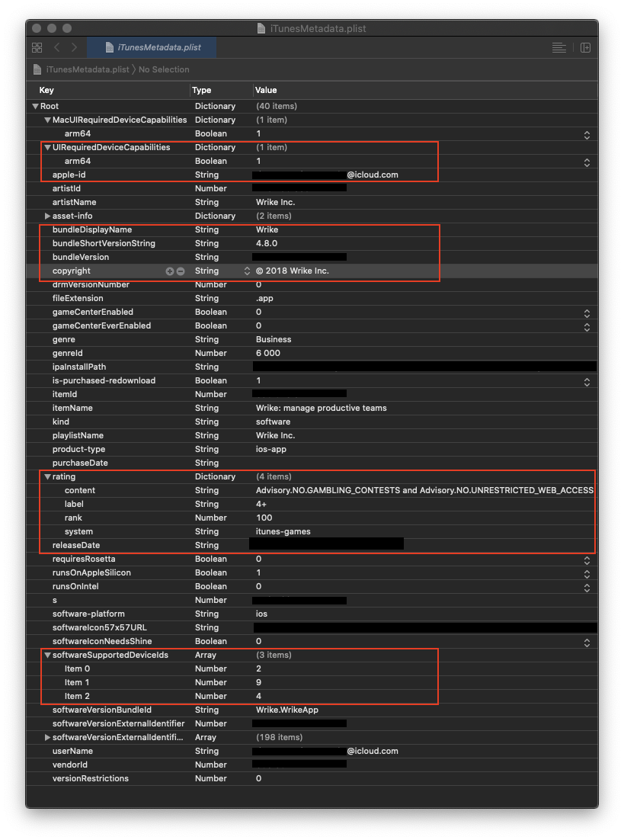Click the plist file icon in jump bar
The width and height of the screenshot is (624, 840).
[x=37, y=69]
